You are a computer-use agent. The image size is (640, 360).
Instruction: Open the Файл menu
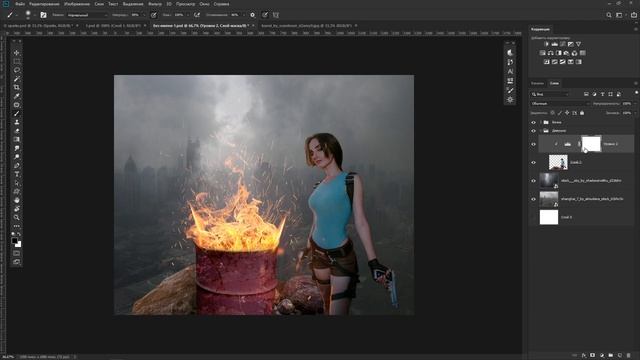pyautogui.click(x=20, y=4)
